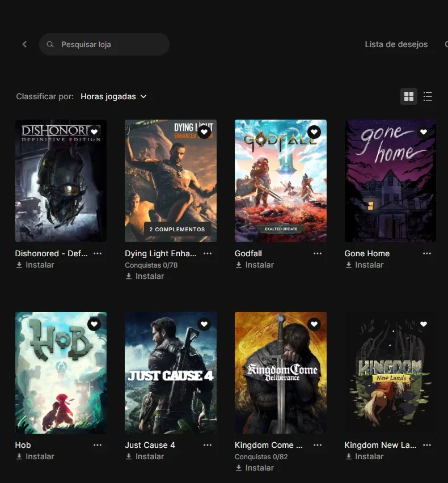The width and height of the screenshot is (448, 483).
Task: Open the Godfall cover thumbnail
Action: tap(281, 181)
